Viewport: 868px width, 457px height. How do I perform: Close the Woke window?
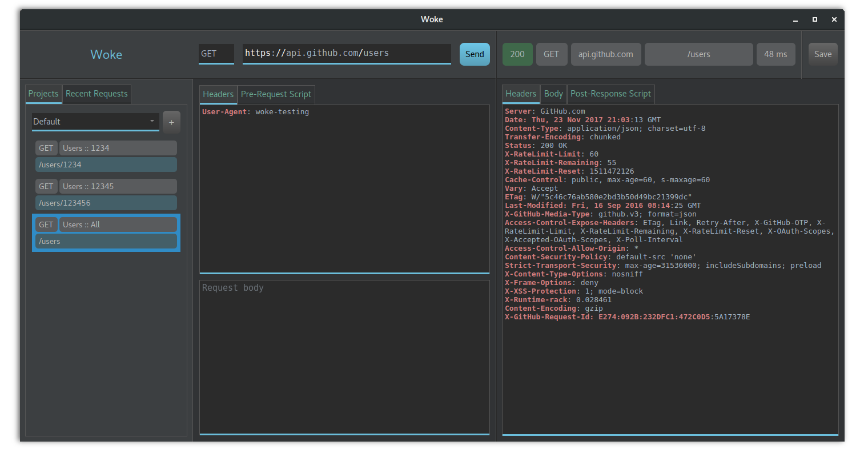click(834, 19)
